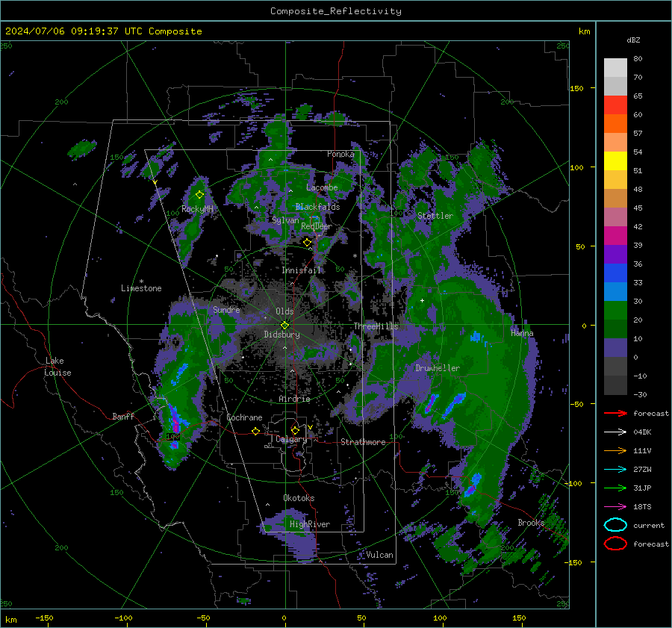Click the storm cell northwest of Brooks
672x628 pixels.
473,485
